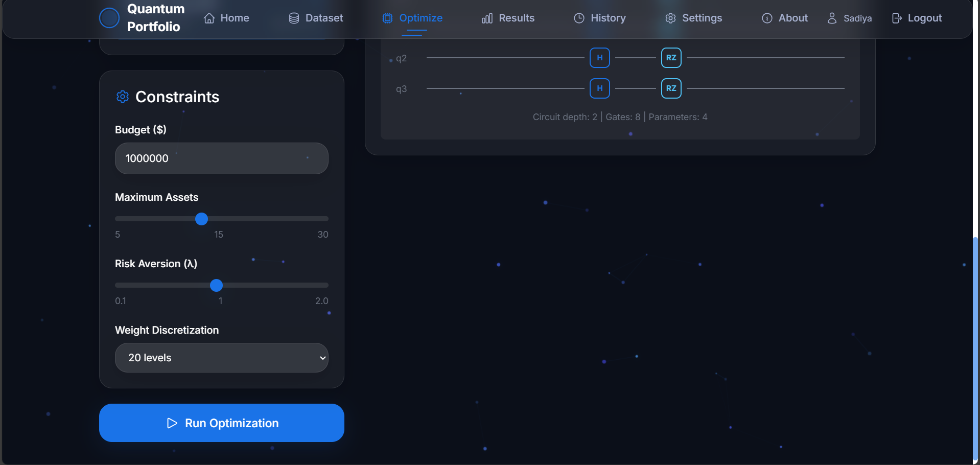Click the Budget ($) input field
Viewport: 980px width, 465px height.
pos(222,158)
